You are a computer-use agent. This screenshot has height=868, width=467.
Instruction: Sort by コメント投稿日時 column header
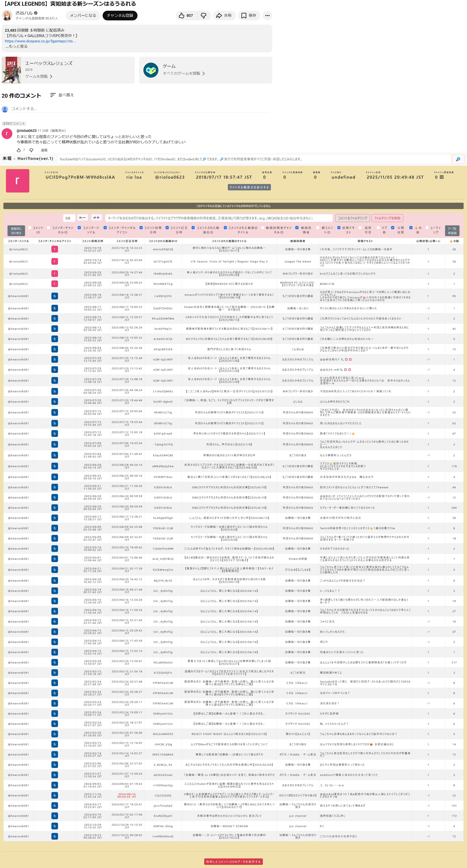coord(93,241)
